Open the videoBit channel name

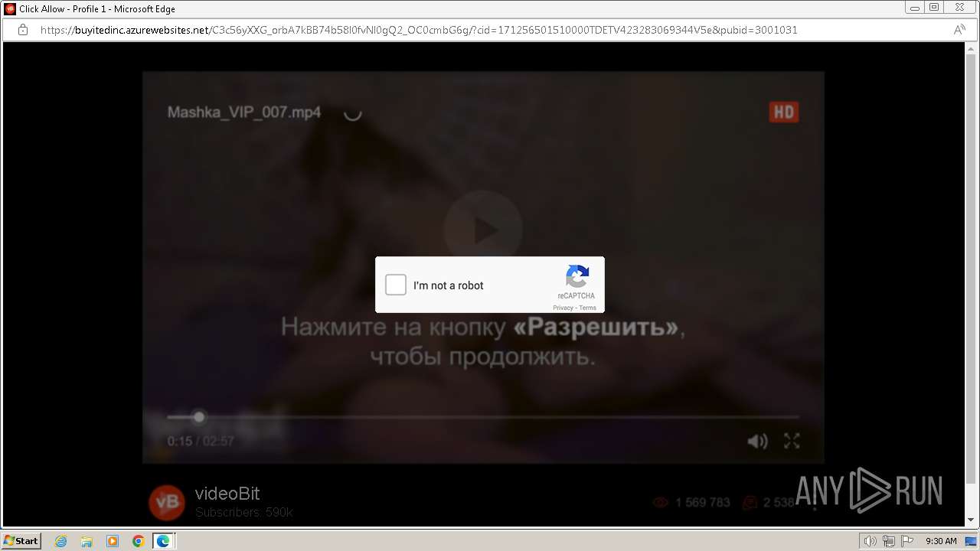pyautogui.click(x=227, y=494)
